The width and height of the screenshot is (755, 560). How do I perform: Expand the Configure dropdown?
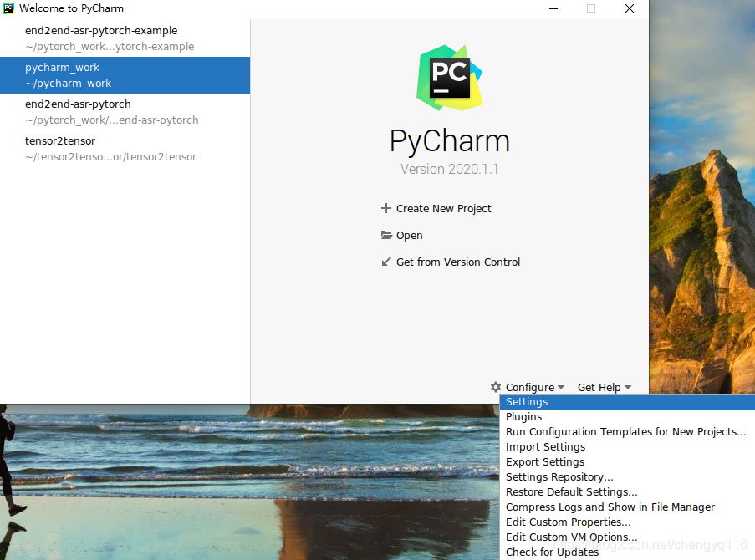point(534,387)
